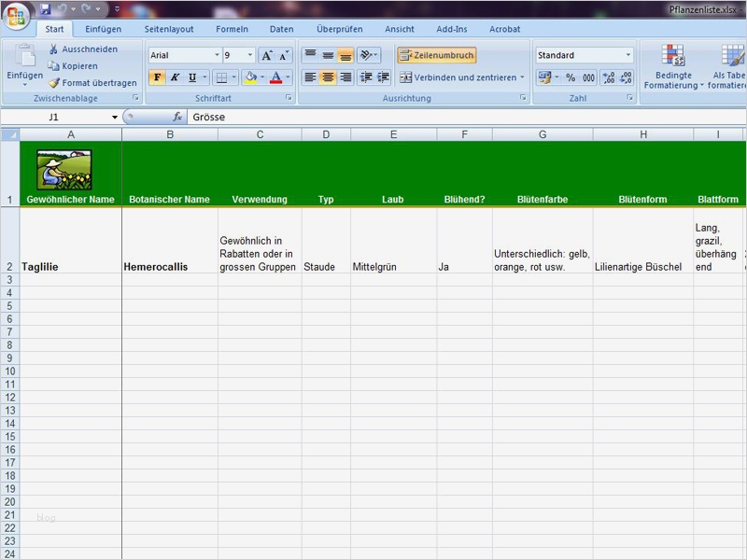Open the fill color bucket swatch
The height and width of the screenshot is (560, 747).
(249, 78)
